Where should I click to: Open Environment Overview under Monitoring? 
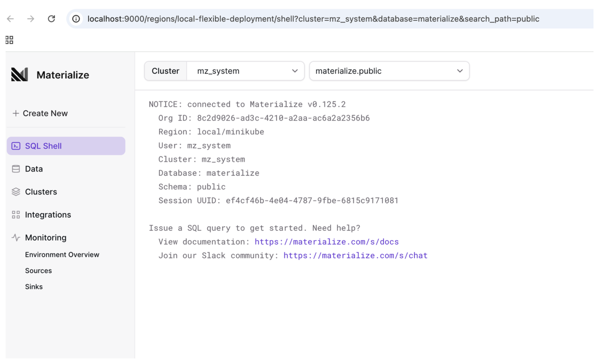pyautogui.click(x=62, y=255)
